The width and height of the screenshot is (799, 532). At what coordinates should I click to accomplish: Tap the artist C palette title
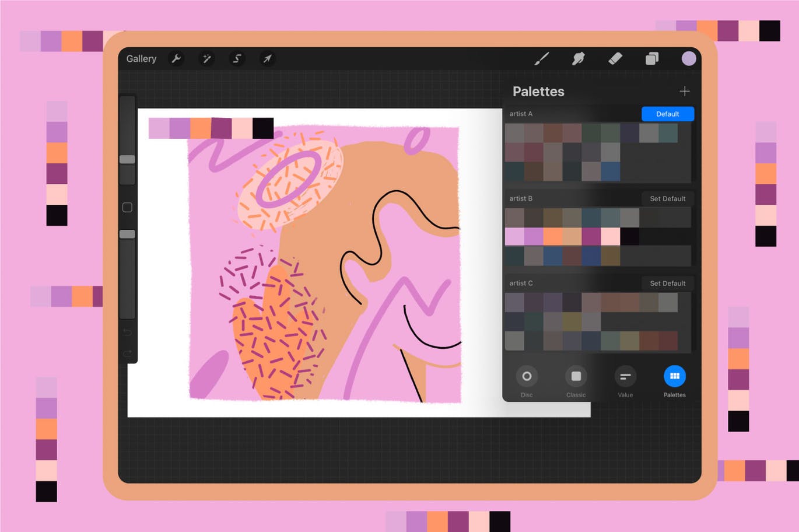coord(521,283)
